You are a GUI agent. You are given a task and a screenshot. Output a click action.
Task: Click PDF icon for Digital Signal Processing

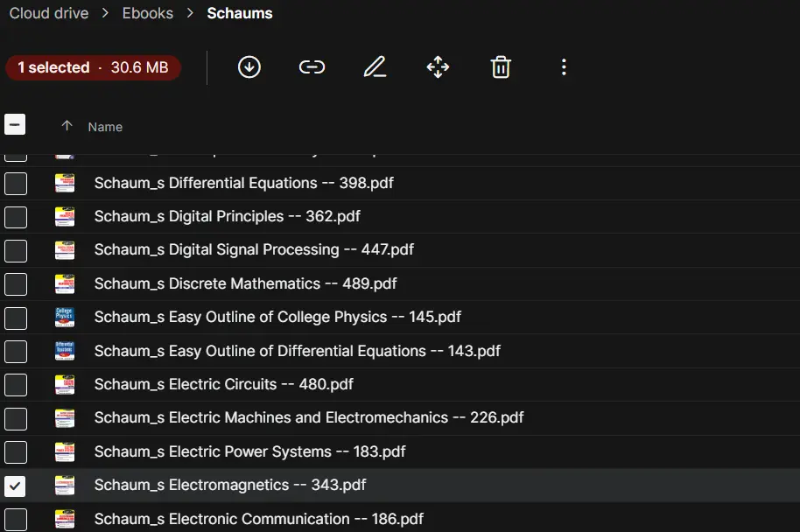point(65,250)
